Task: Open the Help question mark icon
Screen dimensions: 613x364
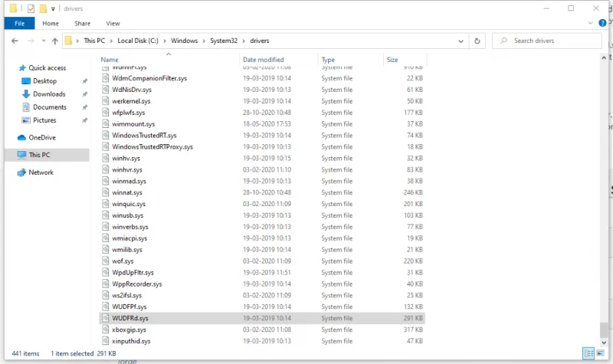Action: point(602,23)
